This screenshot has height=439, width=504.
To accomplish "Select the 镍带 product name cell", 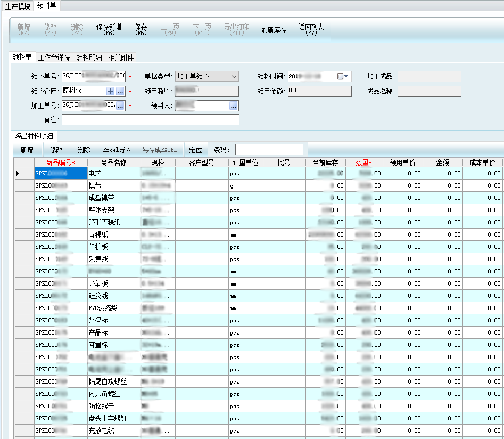I will (114, 186).
